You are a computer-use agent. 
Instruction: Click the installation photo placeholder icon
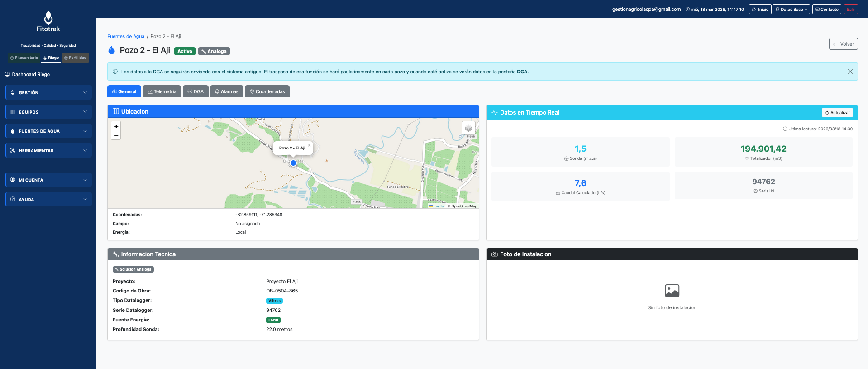672,291
